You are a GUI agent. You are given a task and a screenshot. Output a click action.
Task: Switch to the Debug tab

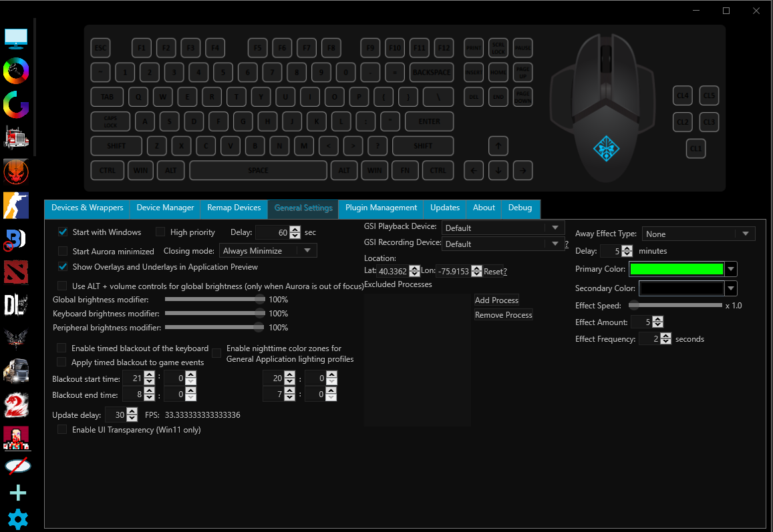pyautogui.click(x=520, y=208)
